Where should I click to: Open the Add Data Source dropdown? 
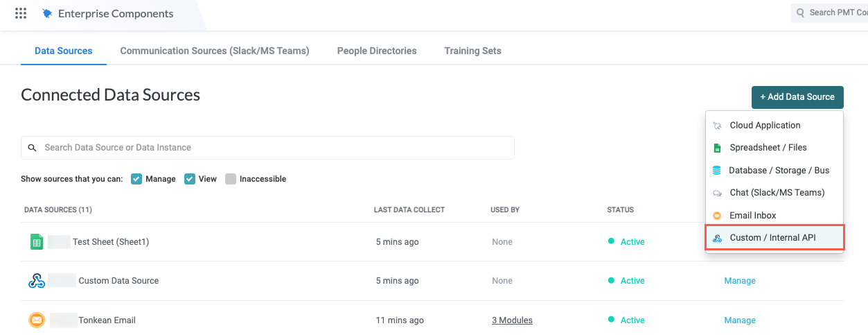tap(797, 97)
